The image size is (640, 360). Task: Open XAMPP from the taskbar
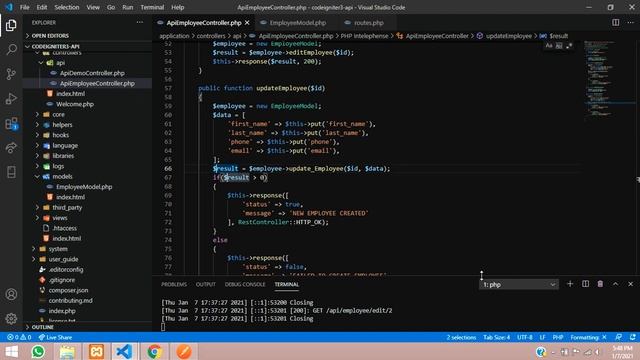(96, 351)
